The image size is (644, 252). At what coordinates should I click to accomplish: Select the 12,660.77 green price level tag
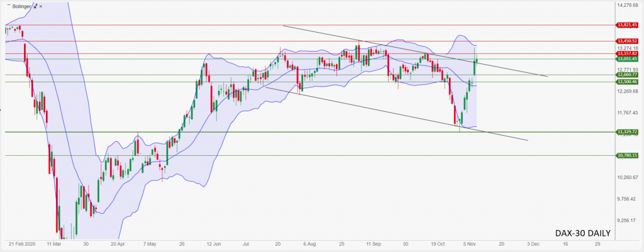(x=627, y=75)
